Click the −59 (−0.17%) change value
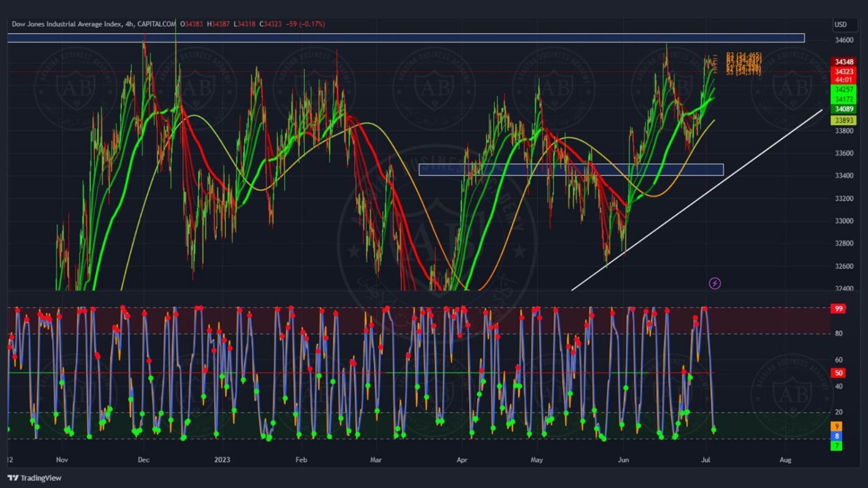Image resolution: width=868 pixels, height=488 pixels. pyautogui.click(x=305, y=24)
